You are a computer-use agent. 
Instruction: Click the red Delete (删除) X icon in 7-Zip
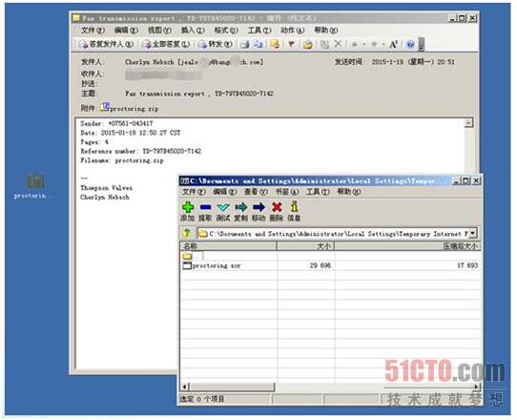(x=277, y=207)
